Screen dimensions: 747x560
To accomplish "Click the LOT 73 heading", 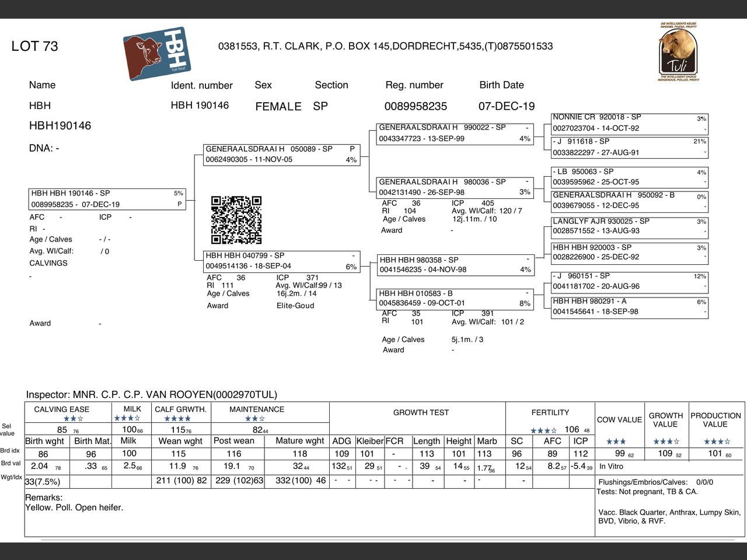I will 34,46.
